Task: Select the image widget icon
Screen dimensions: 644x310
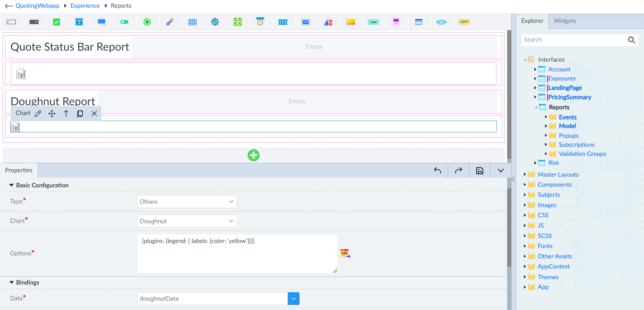Action: (351, 22)
